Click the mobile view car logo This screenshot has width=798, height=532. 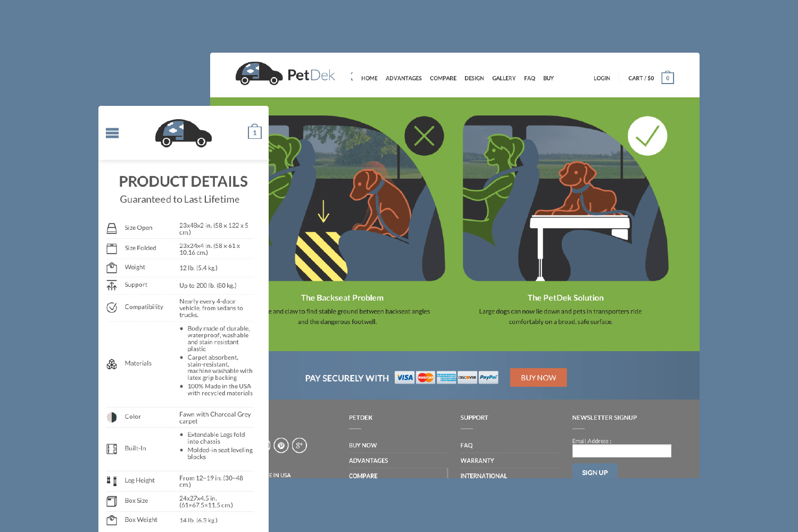(x=184, y=133)
